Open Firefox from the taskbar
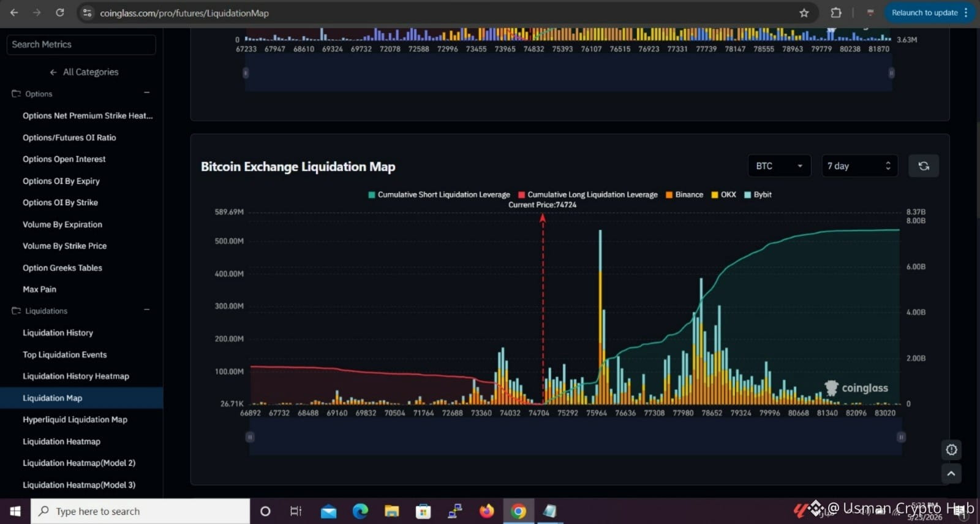 (487, 511)
